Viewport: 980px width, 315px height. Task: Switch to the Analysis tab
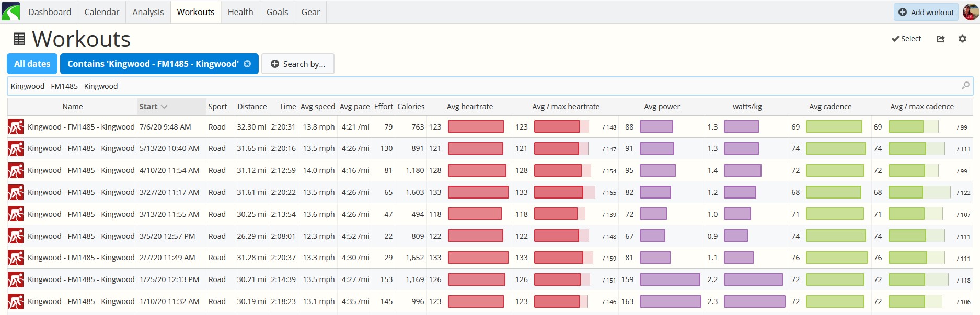[x=148, y=12]
